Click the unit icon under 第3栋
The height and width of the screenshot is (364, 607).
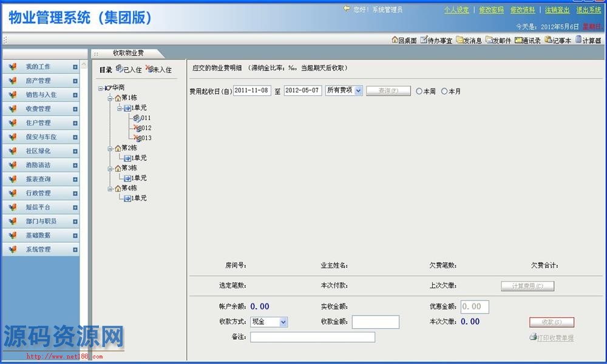tap(127, 178)
